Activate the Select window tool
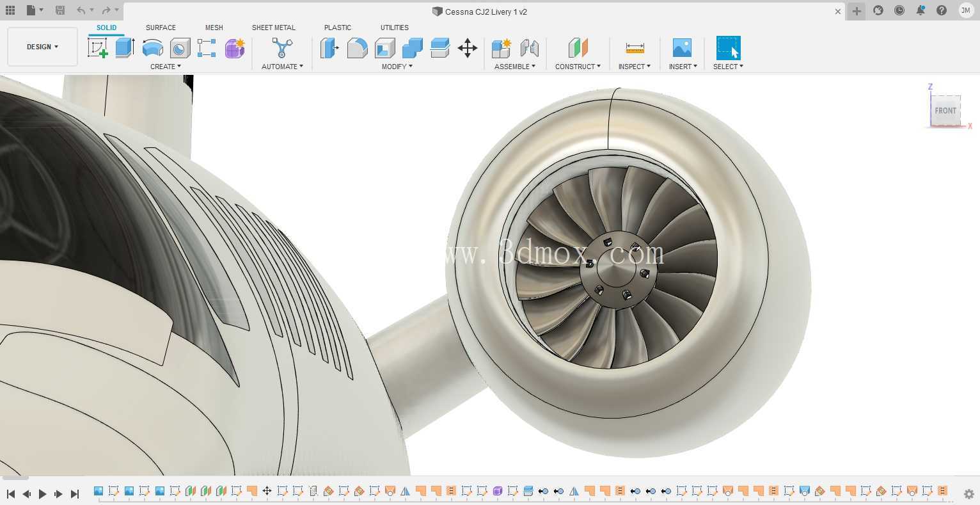The image size is (980, 505). point(728,48)
